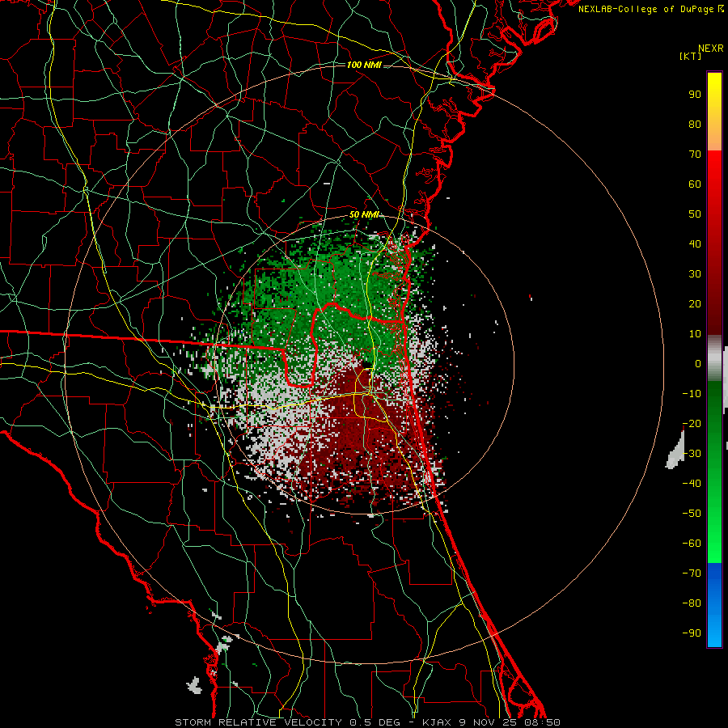Click the -30 value on velocity scale
The image size is (728, 728).
(x=692, y=454)
